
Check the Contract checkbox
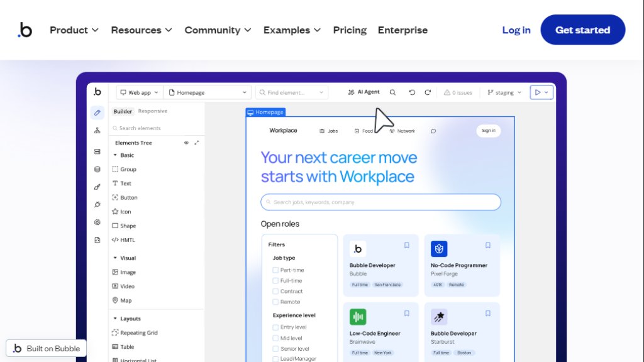point(275,292)
